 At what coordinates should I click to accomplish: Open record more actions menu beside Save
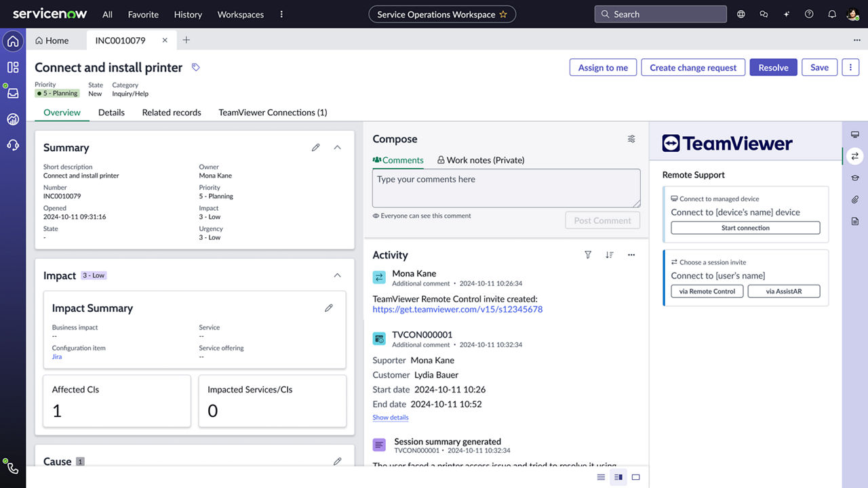coord(850,67)
